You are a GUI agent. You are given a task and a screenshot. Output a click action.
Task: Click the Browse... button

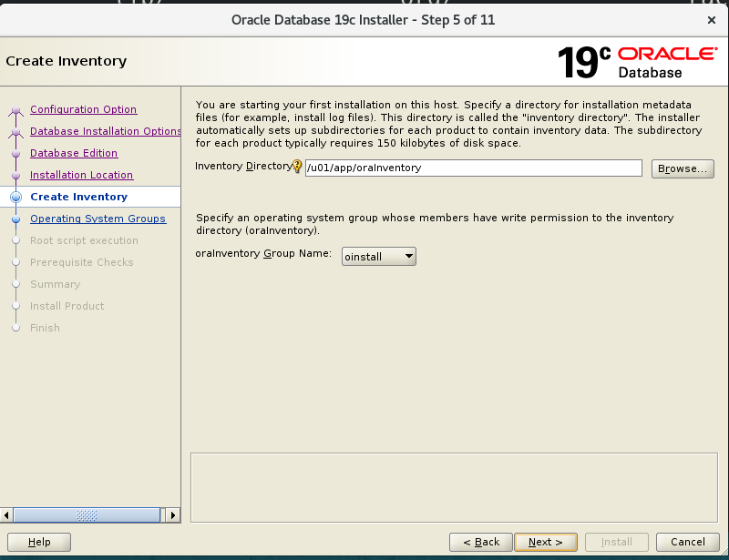682,168
